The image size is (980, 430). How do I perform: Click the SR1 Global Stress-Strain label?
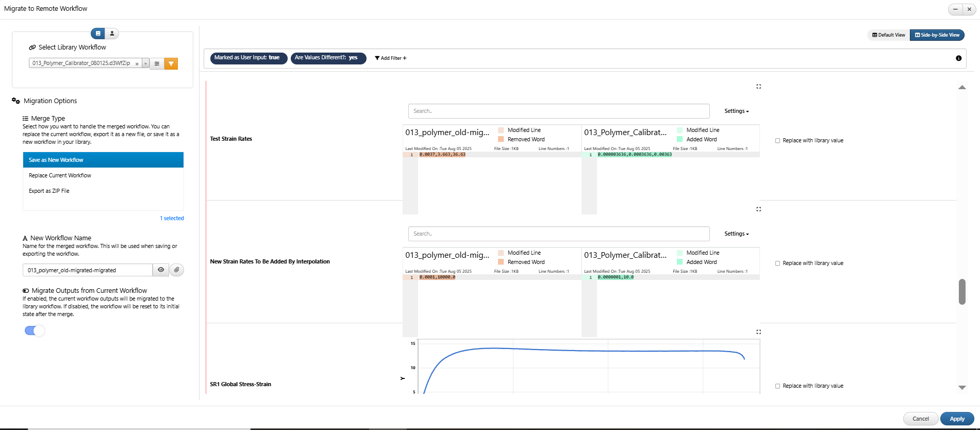click(240, 384)
